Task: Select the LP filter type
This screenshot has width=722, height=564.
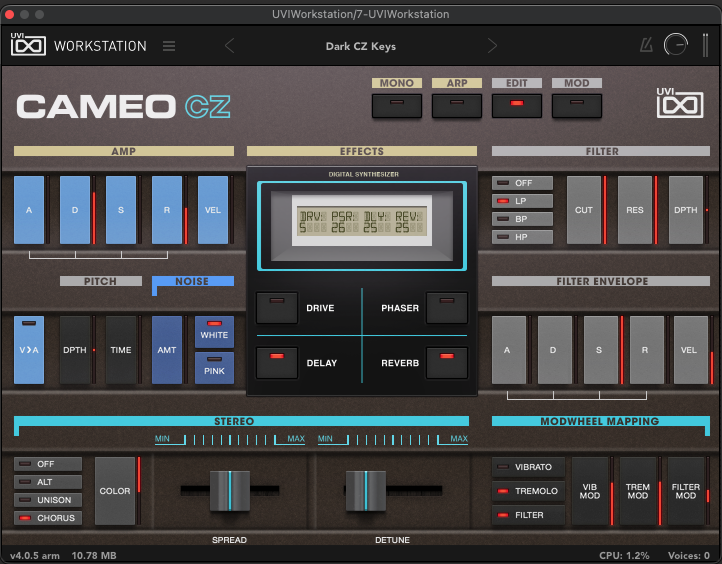Action: click(522, 201)
